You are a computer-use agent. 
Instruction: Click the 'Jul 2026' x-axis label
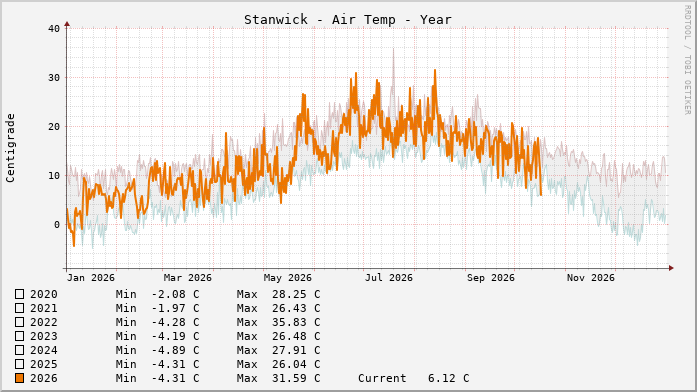[389, 278]
